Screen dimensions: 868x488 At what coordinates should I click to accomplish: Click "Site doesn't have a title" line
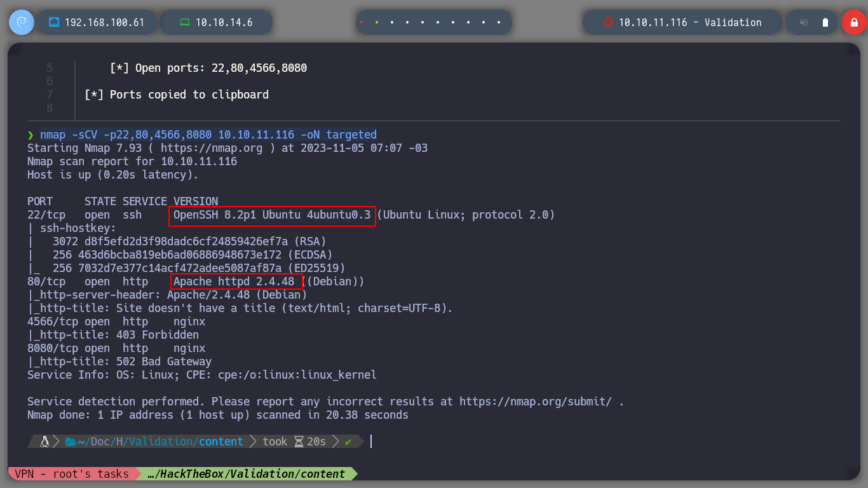[240, 308]
